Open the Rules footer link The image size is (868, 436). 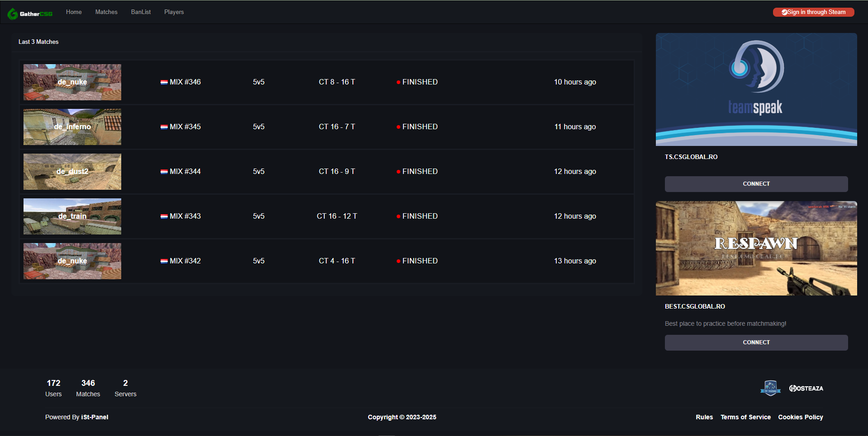pyautogui.click(x=704, y=417)
